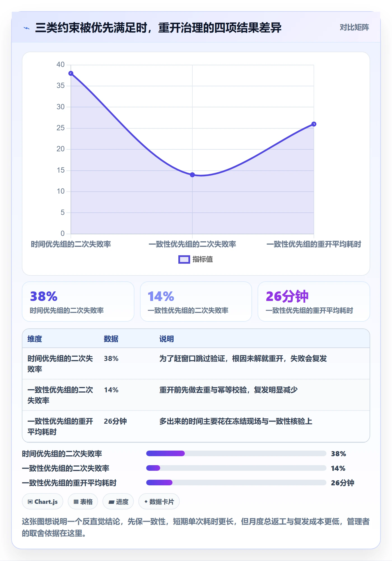
Task: Open the 14% stat card
Action: [x=196, y=302]
